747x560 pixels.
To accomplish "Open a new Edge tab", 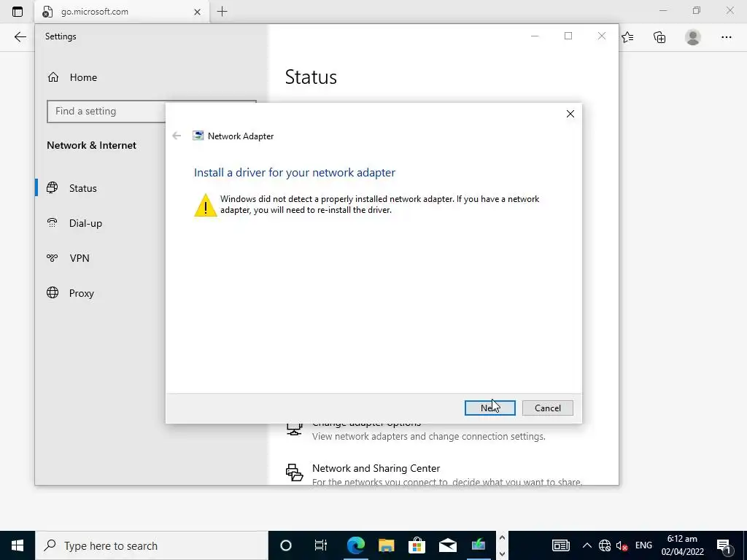I will (x=222, y=12).
